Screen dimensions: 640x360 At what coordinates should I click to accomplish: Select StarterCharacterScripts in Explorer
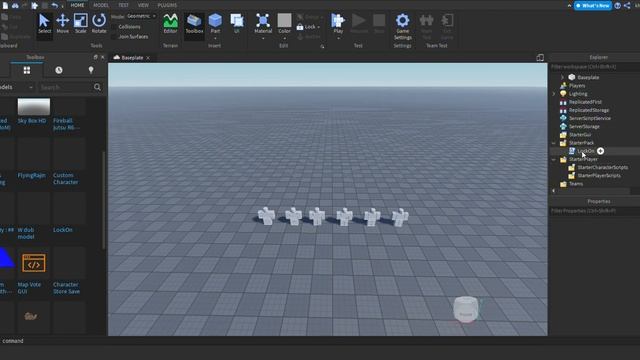point(602,167)
